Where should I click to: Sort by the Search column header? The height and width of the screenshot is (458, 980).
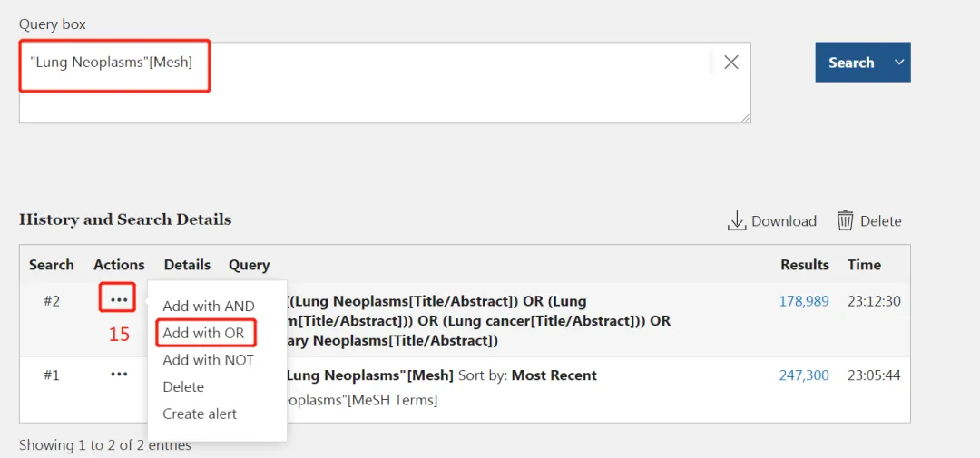click(51, 265)
